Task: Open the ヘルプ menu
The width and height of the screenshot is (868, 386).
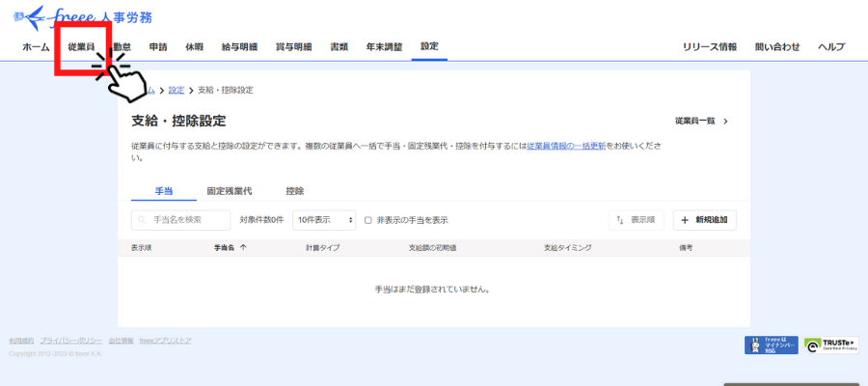Action: click(830, 46)
